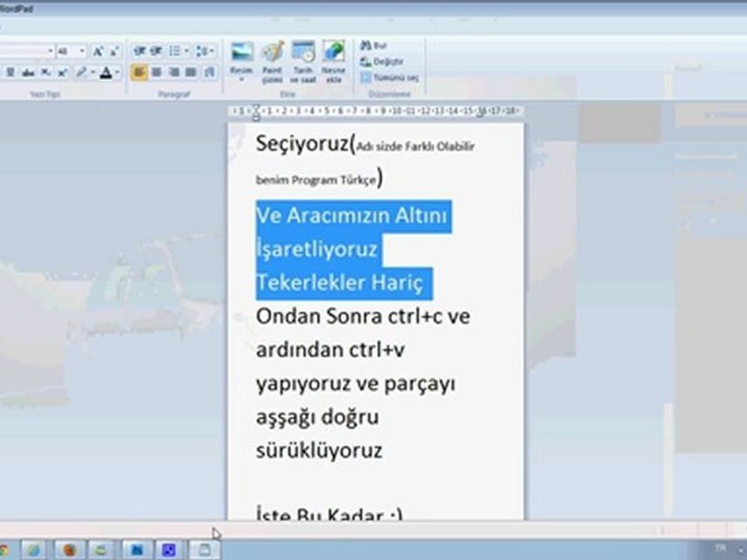The height and width of the screenshot is (560, 747).
Task: Expand the Resim dropdown arrow
Action: (x=241, y=79)
